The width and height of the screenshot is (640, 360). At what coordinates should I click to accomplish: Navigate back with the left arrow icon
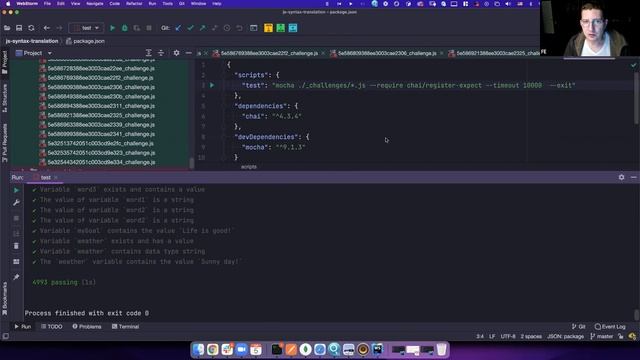(47, 28)
